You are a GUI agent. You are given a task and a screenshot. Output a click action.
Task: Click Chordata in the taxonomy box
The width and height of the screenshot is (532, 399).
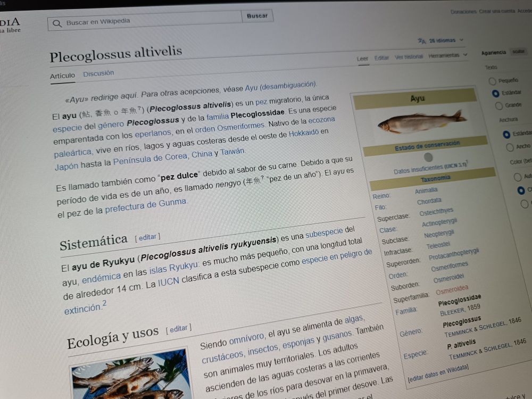click(x=429, y=202)
